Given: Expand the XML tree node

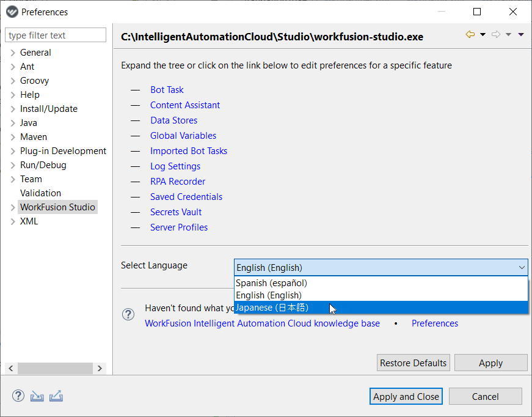Looking at the screenshot, I should point(13,221).
